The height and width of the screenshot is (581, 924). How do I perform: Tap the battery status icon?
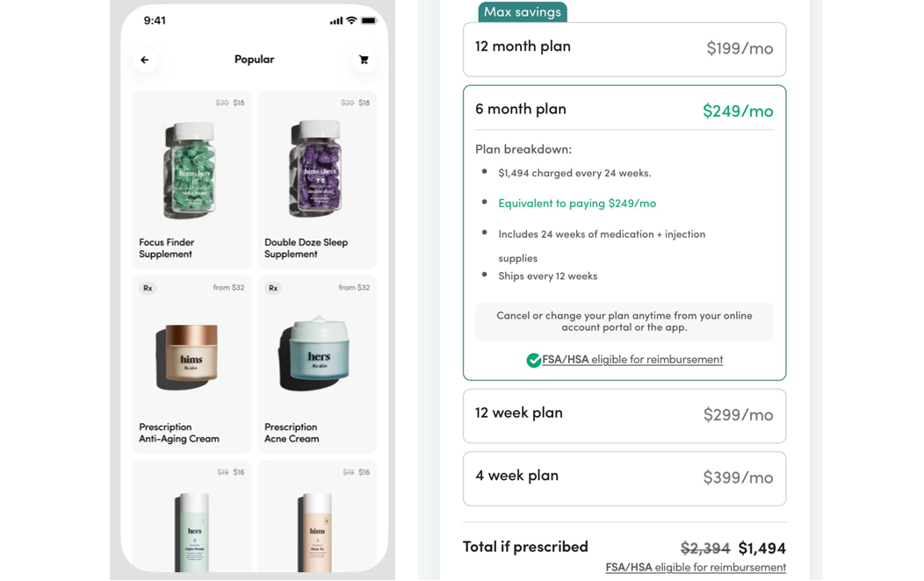(369, 20)
